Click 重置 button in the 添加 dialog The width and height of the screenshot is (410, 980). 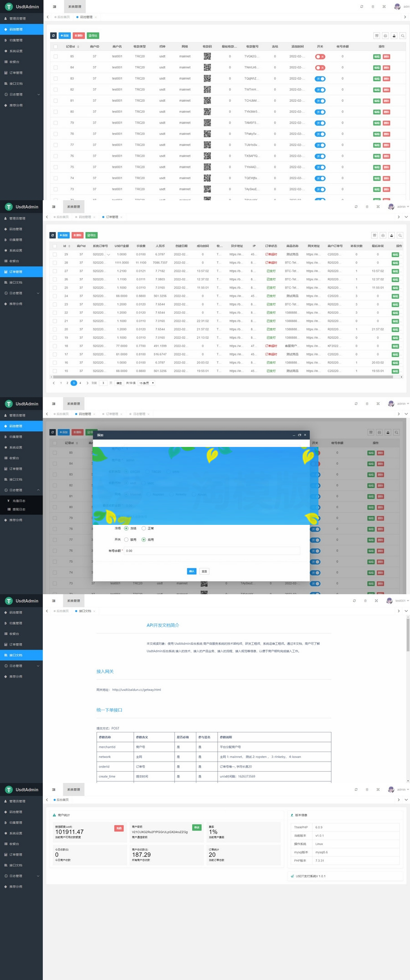pyautogui.click(x=205, y=571)
